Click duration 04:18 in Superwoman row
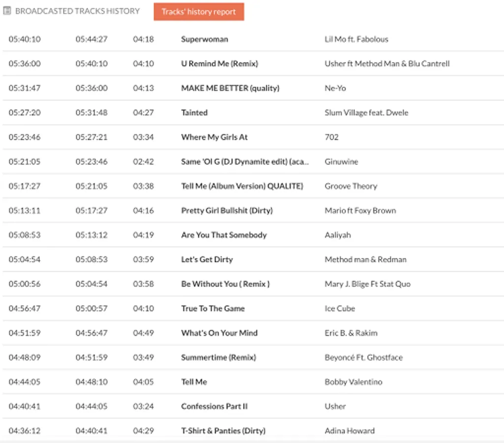Image resolution: width=504 pixels, height=443 pixels. tap(143, 39)
